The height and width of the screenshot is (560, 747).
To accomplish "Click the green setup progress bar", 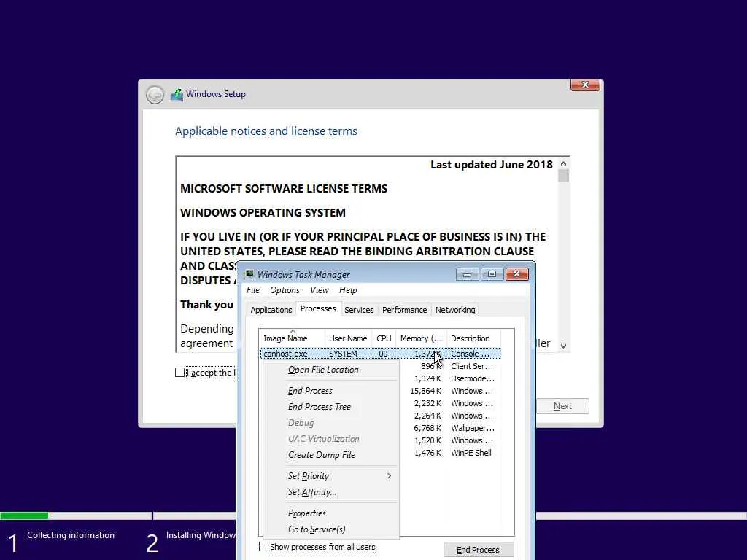I will coord(24,516).
